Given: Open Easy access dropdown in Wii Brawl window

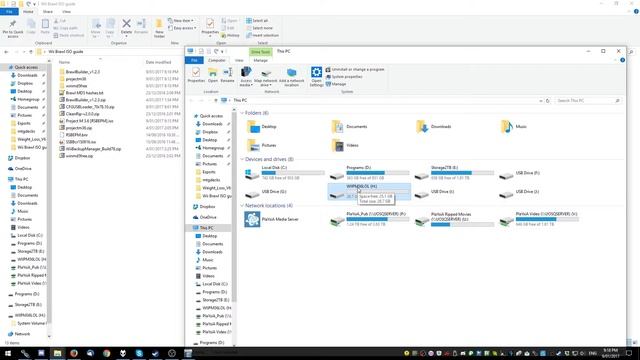Looking at the screenshot, I should 182,28.
